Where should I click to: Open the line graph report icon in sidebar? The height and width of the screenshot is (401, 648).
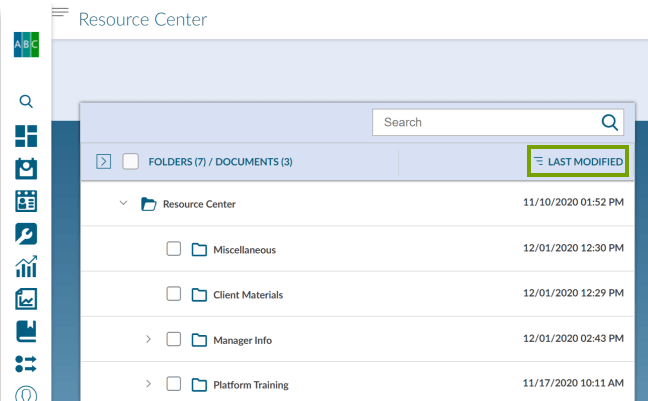[26, 299]
